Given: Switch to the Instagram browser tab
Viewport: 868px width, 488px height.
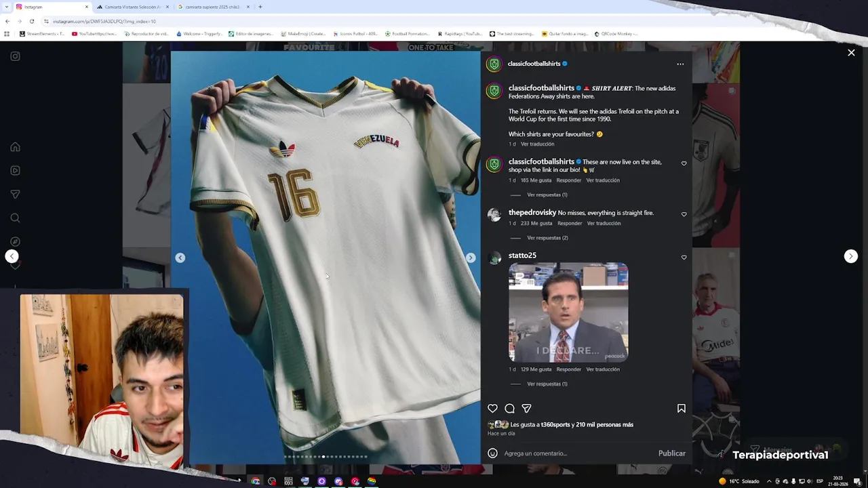Looking at the screenshot, I should point(51,7).
